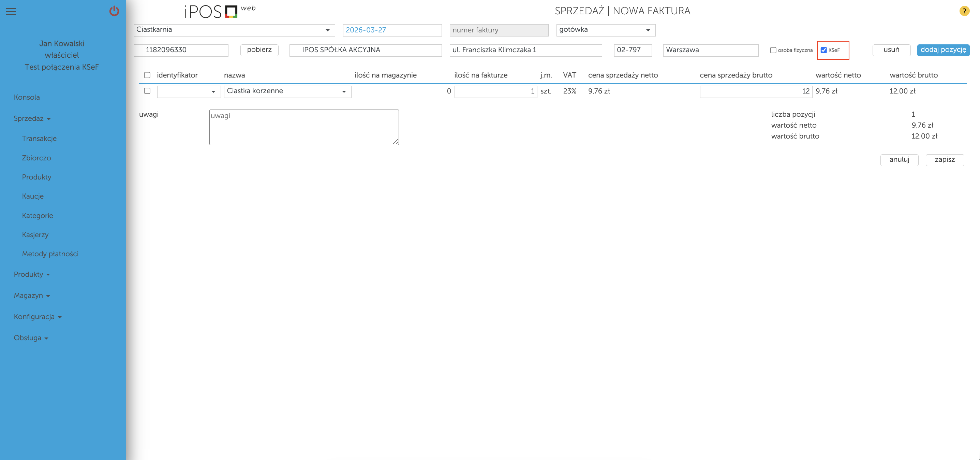
Task: Open the Ciastka korzenne product dropdown
Action: (287, 91)
